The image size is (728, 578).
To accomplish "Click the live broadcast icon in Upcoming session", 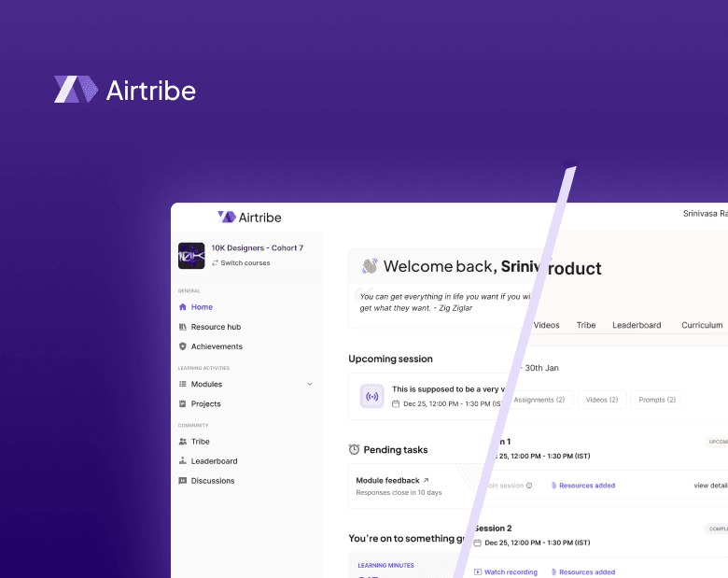I will (x=372, y=396).
